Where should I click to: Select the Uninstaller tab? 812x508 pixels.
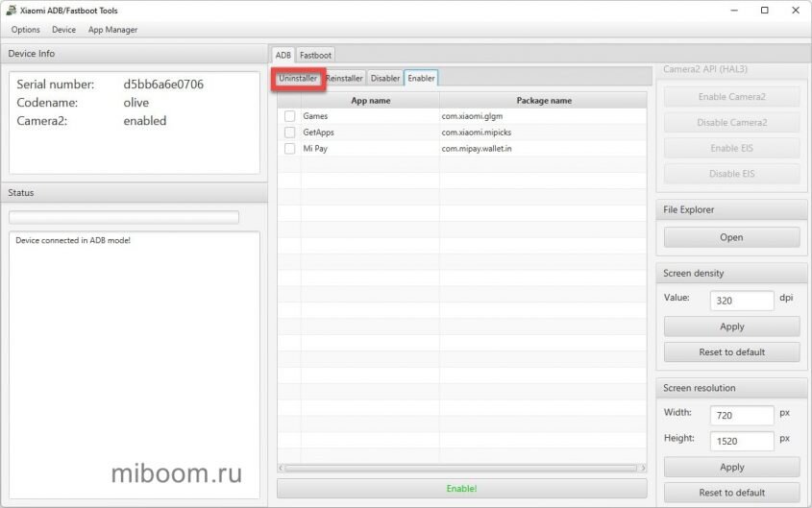[x=298, y=78]
